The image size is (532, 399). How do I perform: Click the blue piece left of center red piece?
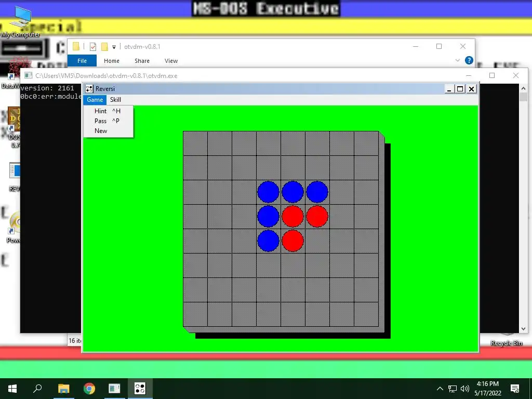[269, 216]
